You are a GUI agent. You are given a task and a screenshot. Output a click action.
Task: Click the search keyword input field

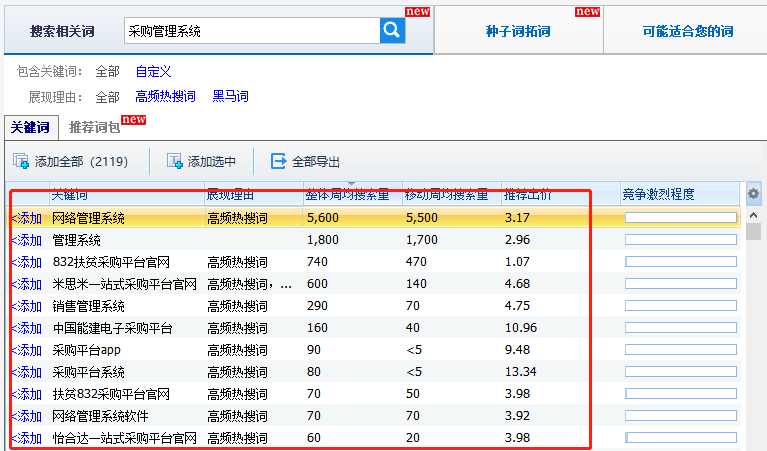point(250,31)
